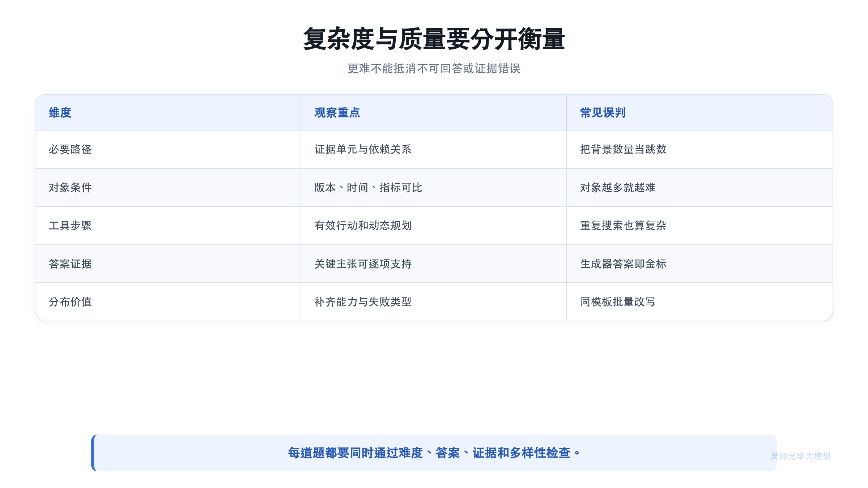Select the 把背景数量当跳数 cell
Viewport: 868px width, 488px height.
[x=699, y=149]
